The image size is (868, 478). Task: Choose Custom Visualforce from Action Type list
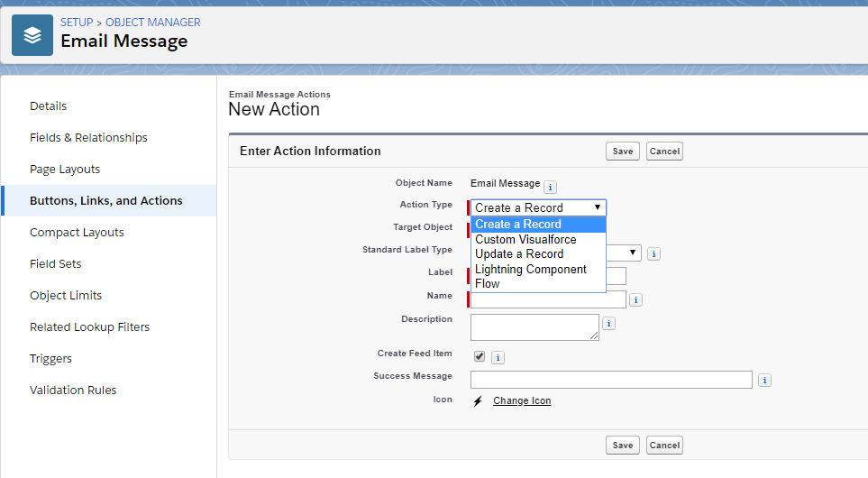tap(525, 239)
